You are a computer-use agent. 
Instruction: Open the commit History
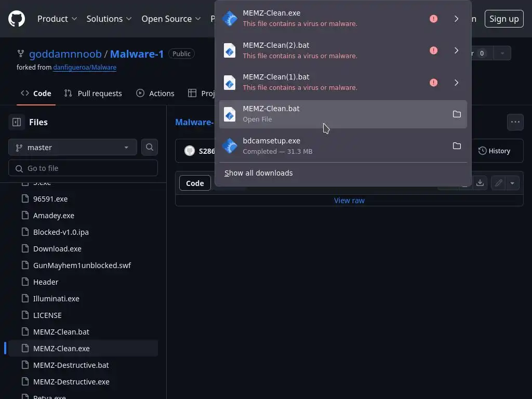pyautogui.click(x=495, y=151)
